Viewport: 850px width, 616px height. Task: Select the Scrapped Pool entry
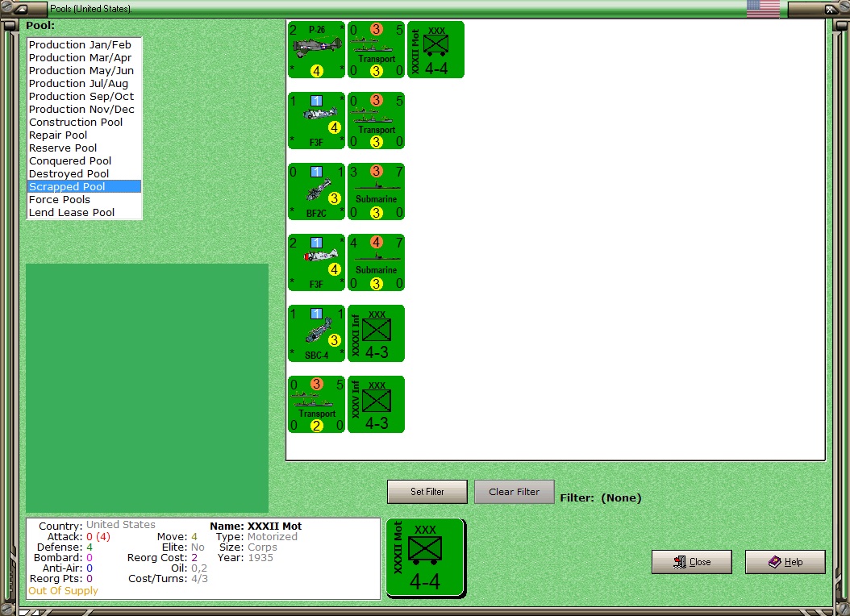coord(84,186)
